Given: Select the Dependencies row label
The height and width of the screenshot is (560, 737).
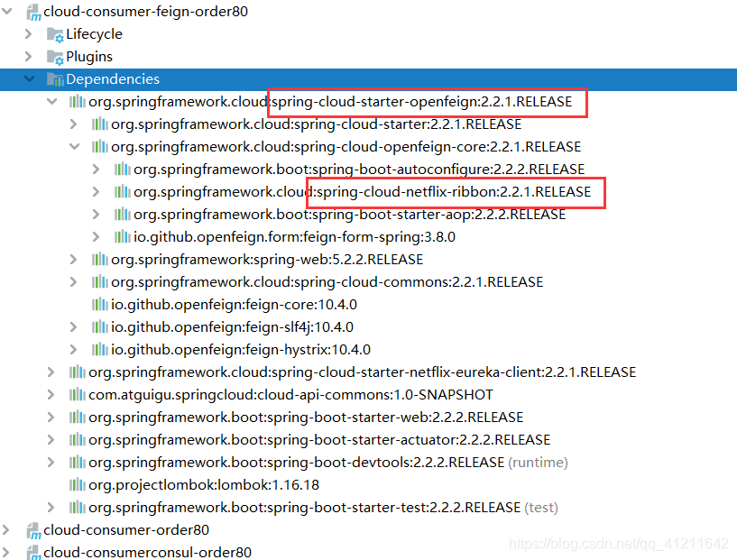Looking at the screenshot, I should 113,79.
